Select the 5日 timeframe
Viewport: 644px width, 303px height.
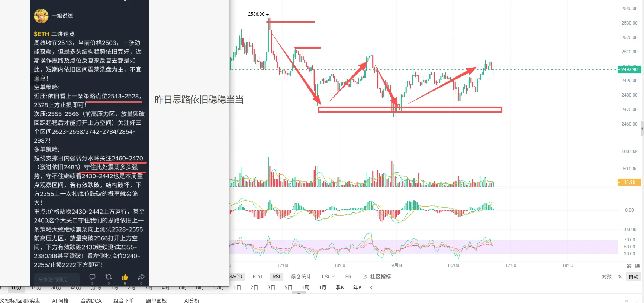pyautogui.click(x=289, y=287)
